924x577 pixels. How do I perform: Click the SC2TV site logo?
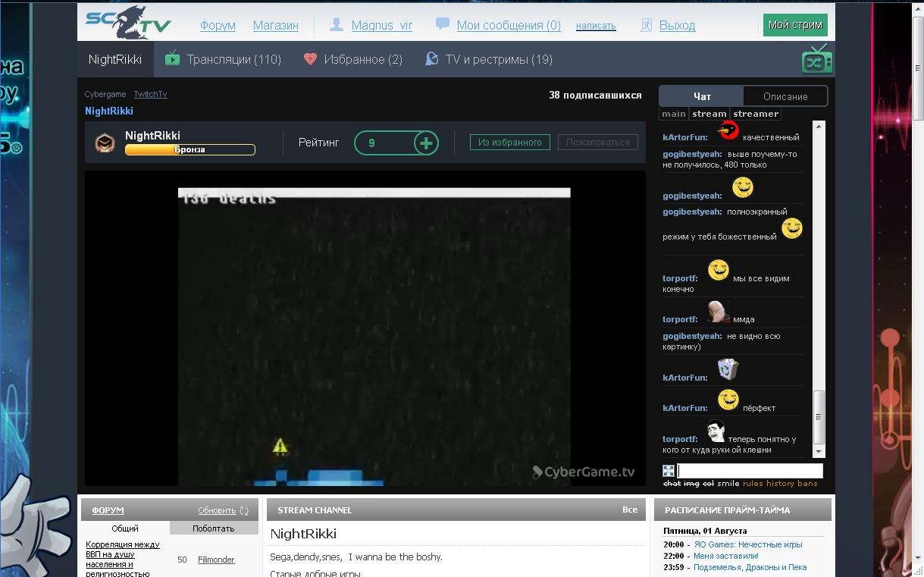(127, 23)
